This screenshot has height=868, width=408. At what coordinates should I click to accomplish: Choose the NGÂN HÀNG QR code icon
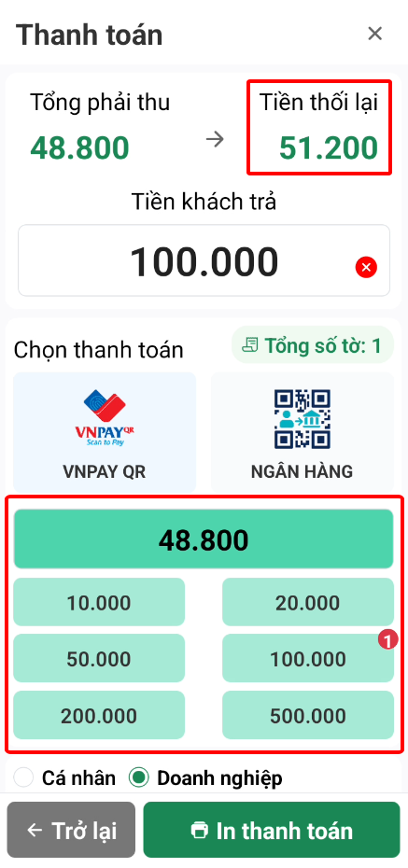(x=302, y=419)
